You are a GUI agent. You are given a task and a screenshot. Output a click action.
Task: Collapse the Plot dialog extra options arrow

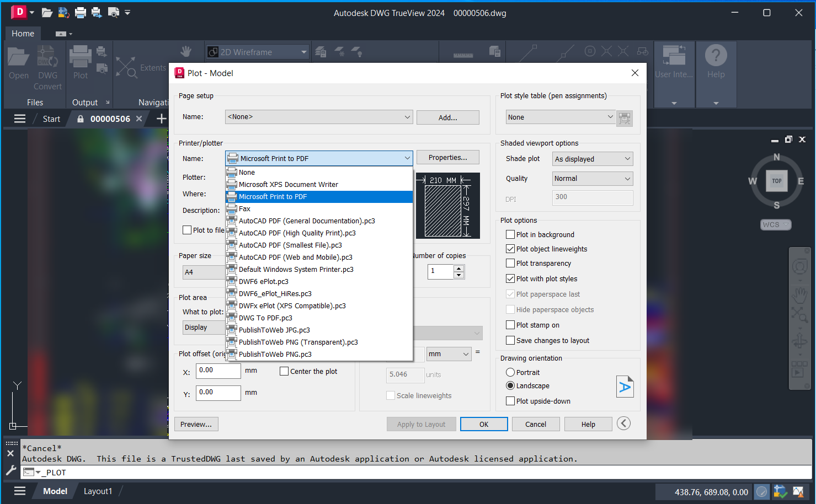tap(623, 423)
